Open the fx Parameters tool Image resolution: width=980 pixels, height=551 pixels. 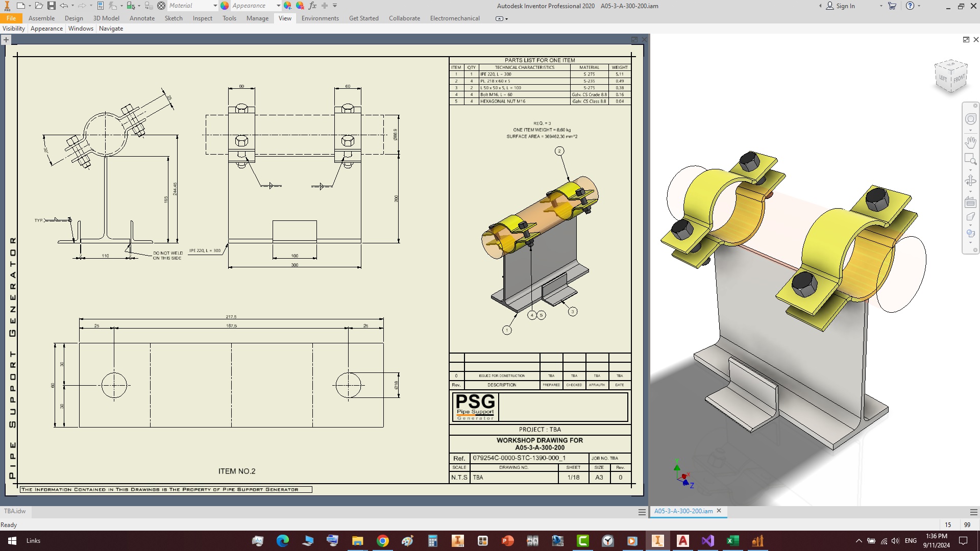pyautogui.click(x=312, y=6)
